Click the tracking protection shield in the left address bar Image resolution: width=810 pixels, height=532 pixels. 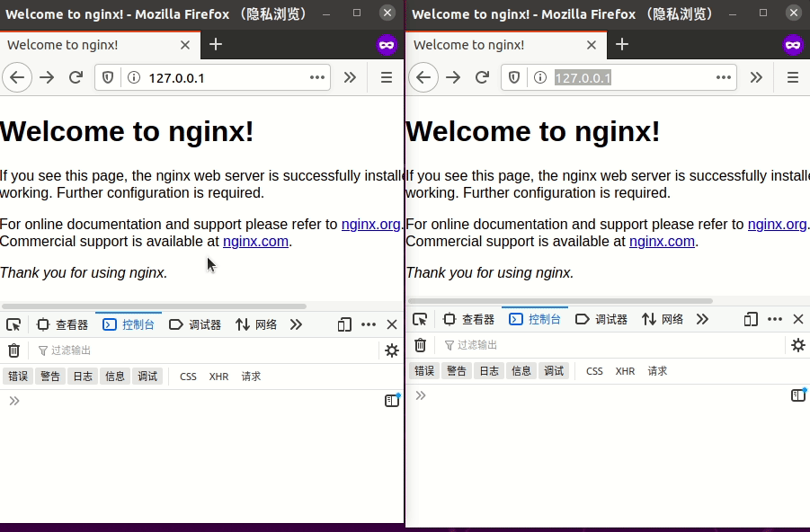pos(108,78)
